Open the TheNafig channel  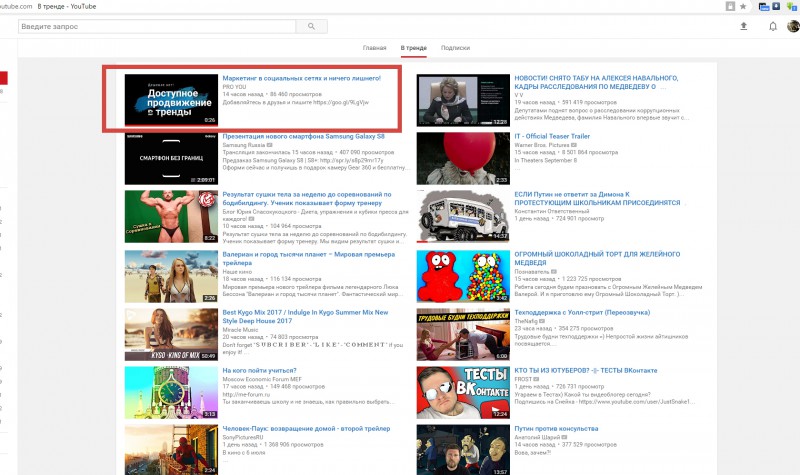tap(526, 321)
